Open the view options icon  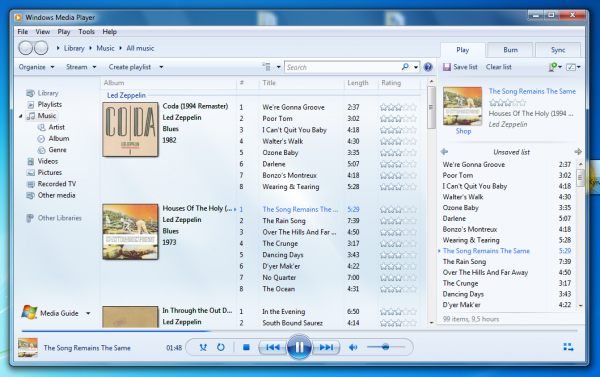(x=266, y=67)
